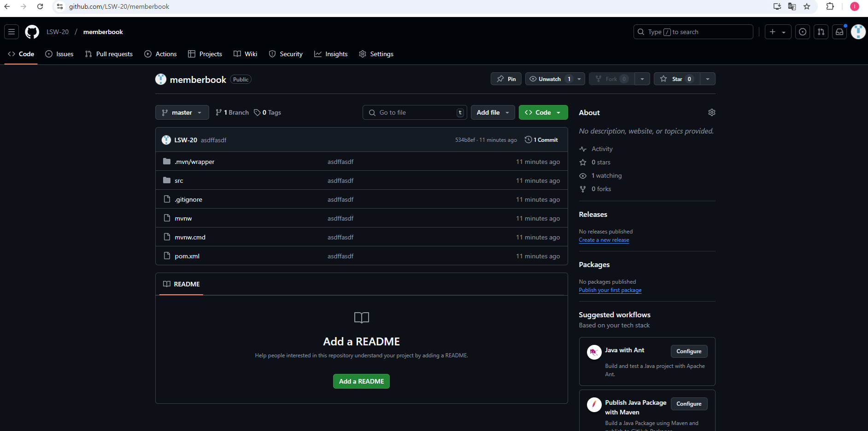
Task: Click the Type / to search box
Action: 693,32
